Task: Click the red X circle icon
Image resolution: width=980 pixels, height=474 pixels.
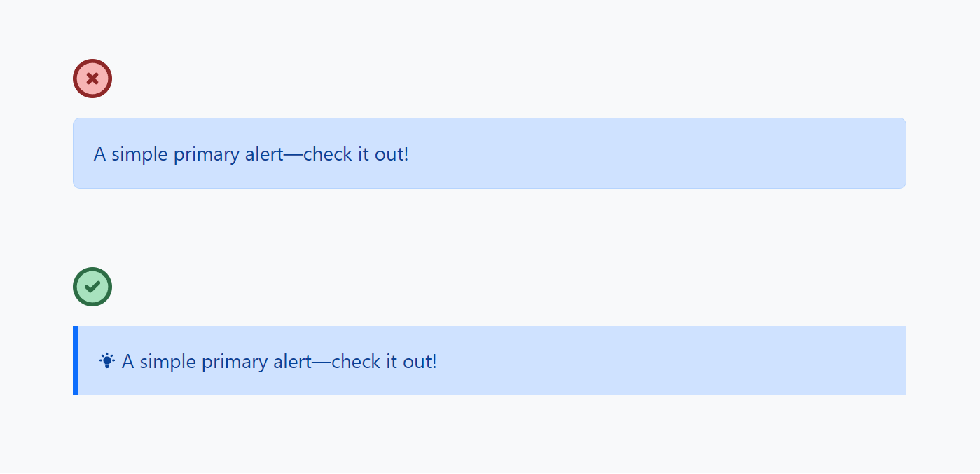Action: point(92,79)
